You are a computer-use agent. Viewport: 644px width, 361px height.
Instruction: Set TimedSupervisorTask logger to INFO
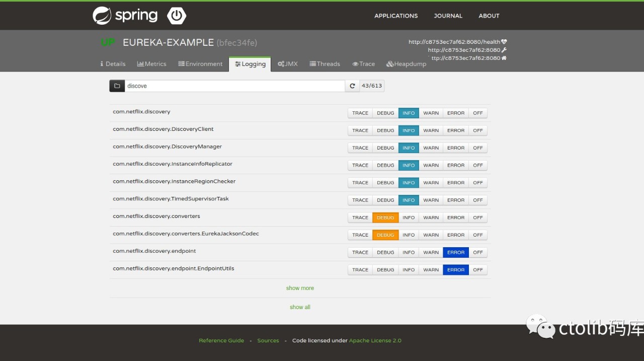pos(409,200)
